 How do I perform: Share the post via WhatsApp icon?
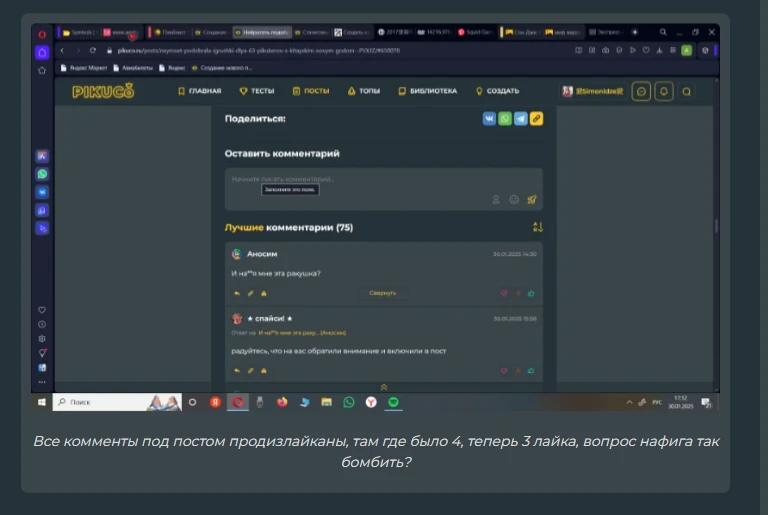(504, 119)
